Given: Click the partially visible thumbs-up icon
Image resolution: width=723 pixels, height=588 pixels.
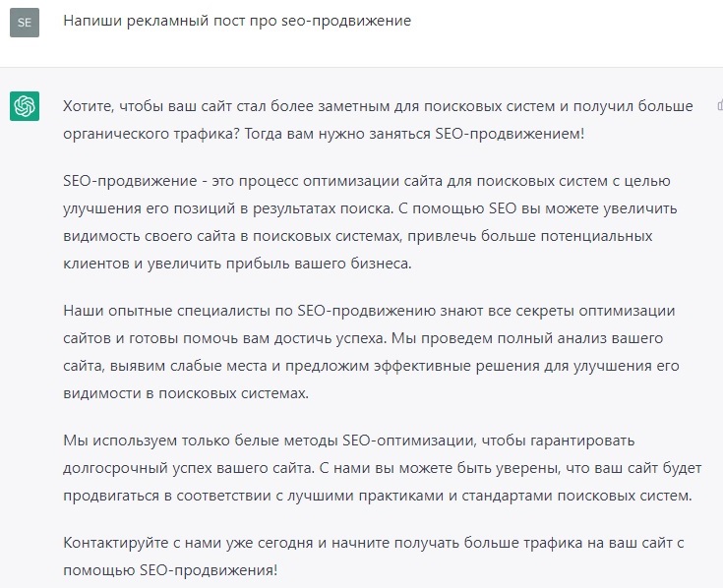Looking at the screenshot, I should click(x=720, y=105).
